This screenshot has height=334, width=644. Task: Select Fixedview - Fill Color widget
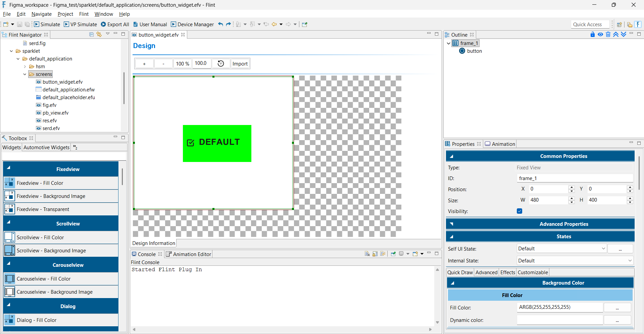click(x=61, y=183)
